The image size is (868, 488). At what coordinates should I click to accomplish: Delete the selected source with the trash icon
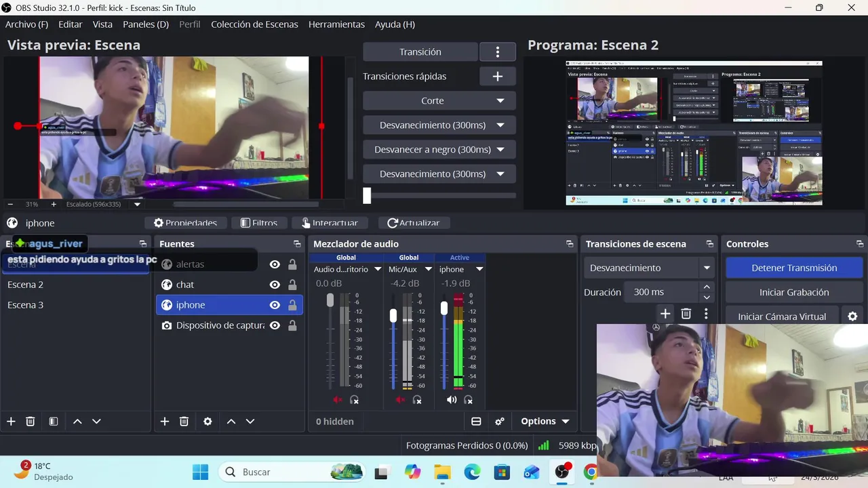[x=184, y=422]
